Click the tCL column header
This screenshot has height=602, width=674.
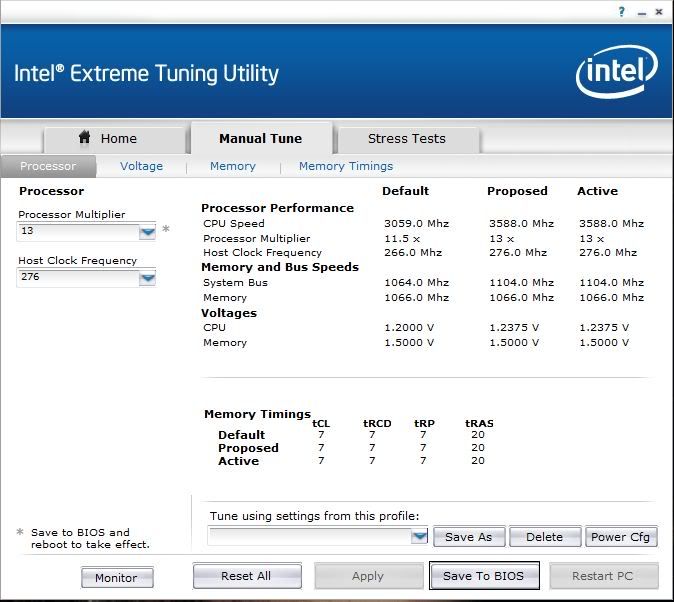(x=321, y=424)
